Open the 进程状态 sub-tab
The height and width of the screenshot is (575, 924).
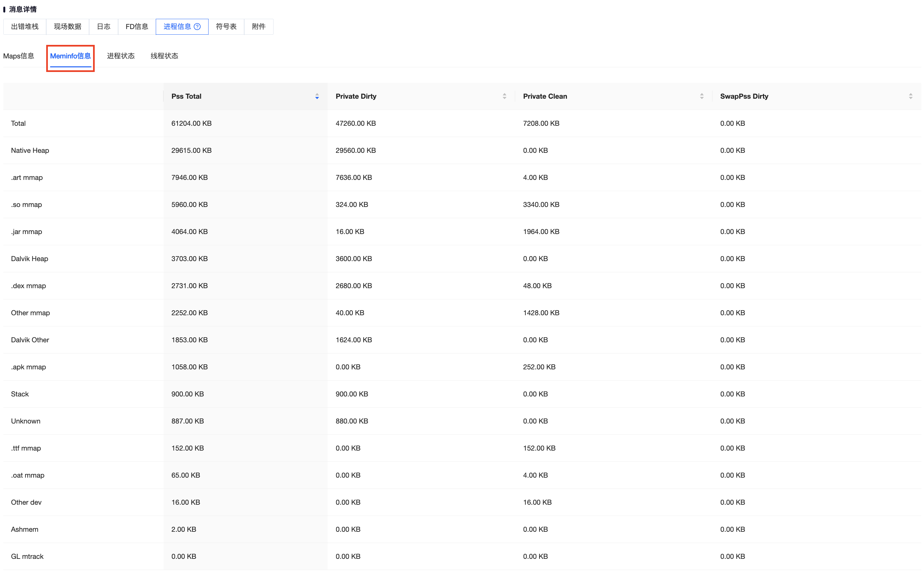pos(121,56)
